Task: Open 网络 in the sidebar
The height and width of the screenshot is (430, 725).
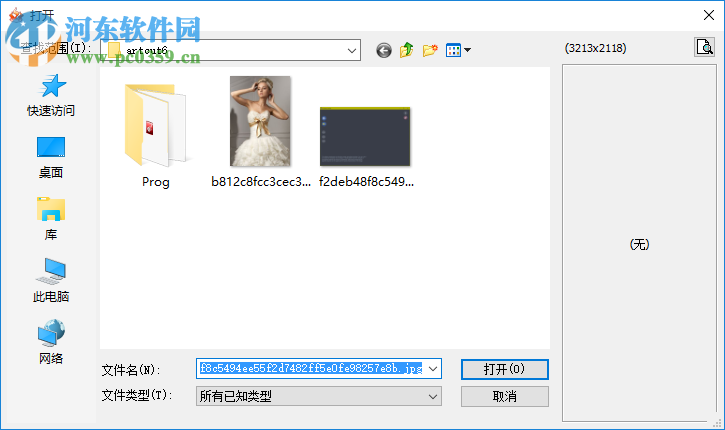Action: [51, 342]
